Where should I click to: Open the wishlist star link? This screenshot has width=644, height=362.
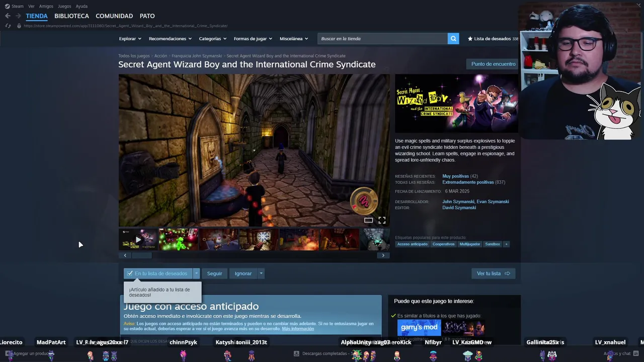tap(493, 39)
